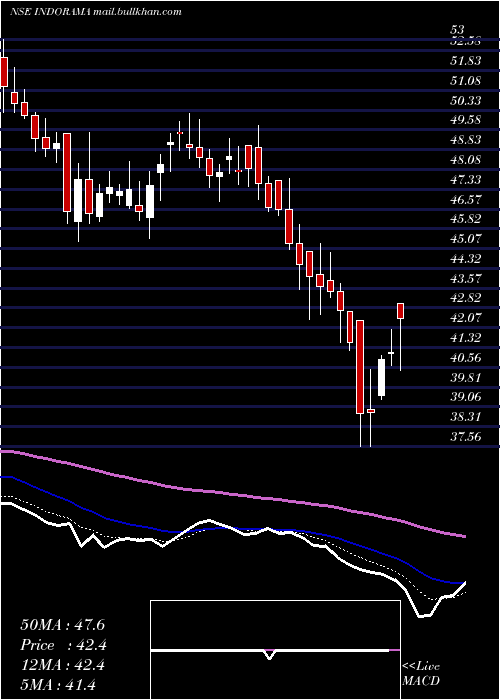The height and width of the screenshot is (700, 500).
Task: Click the 51.08 price axis value
Action: (466, 81)
